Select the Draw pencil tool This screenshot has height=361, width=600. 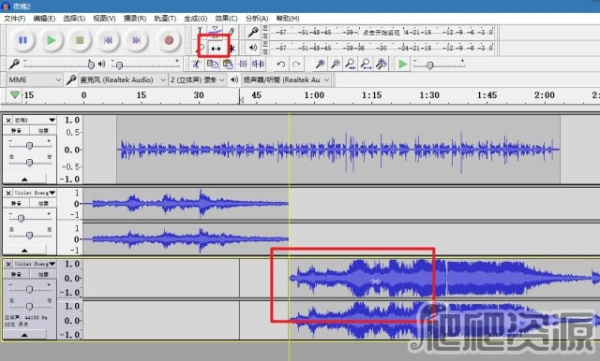tap(231, 31)
